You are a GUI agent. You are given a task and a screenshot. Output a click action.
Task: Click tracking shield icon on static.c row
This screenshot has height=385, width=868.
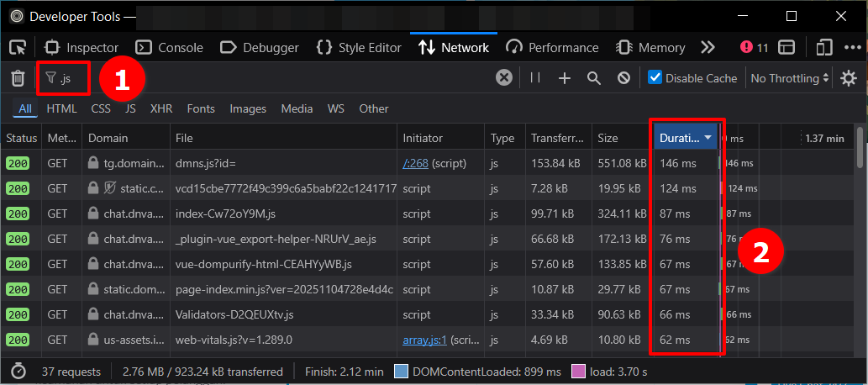[109, 188]
